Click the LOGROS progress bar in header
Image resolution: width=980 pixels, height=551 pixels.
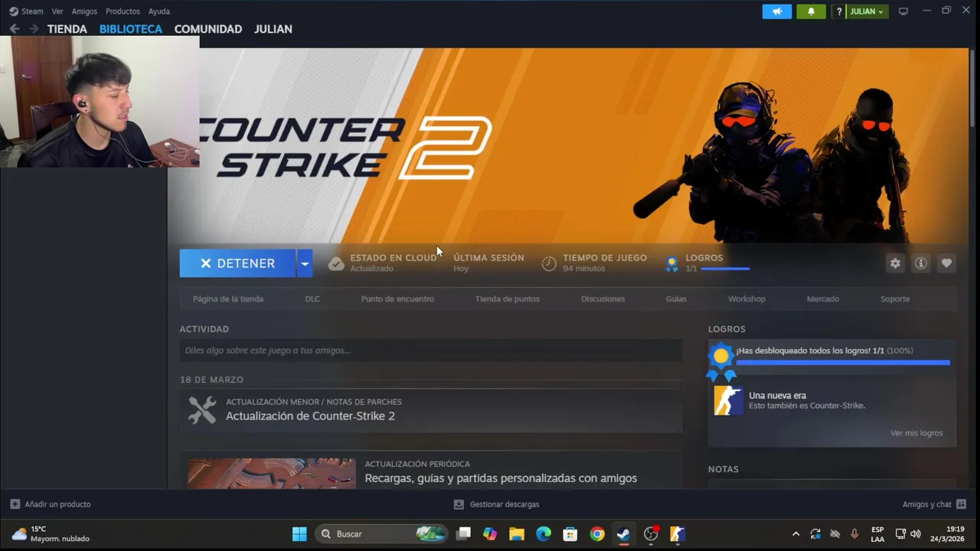[725, 269]
